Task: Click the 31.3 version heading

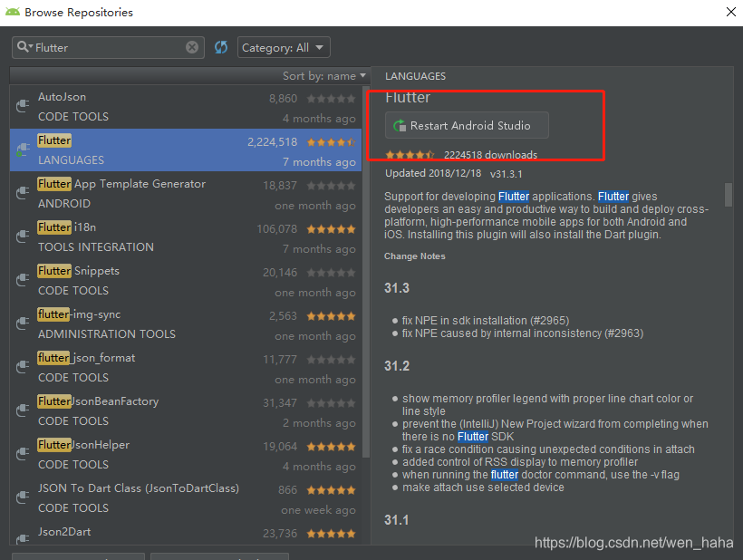Action: coord(397,287)
